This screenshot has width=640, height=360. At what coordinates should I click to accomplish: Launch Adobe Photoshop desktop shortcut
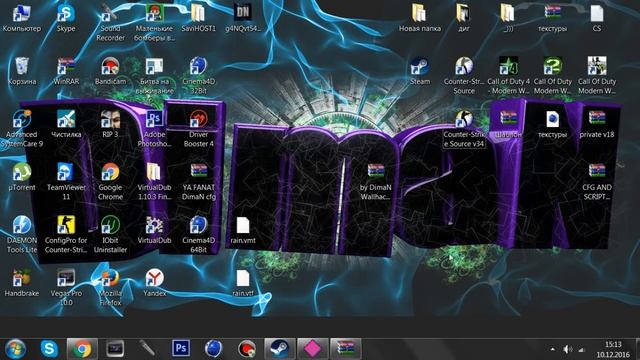click(x=154, y=129)
